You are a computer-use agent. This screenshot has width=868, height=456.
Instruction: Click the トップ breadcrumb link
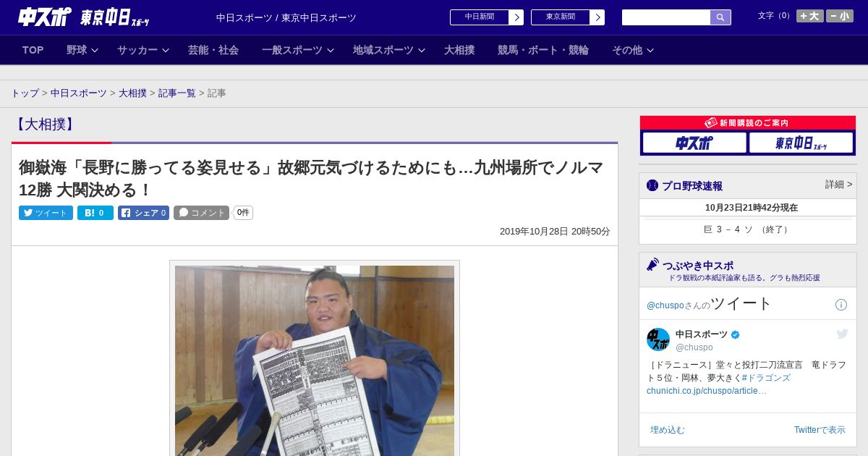click(x=25, y=93)
